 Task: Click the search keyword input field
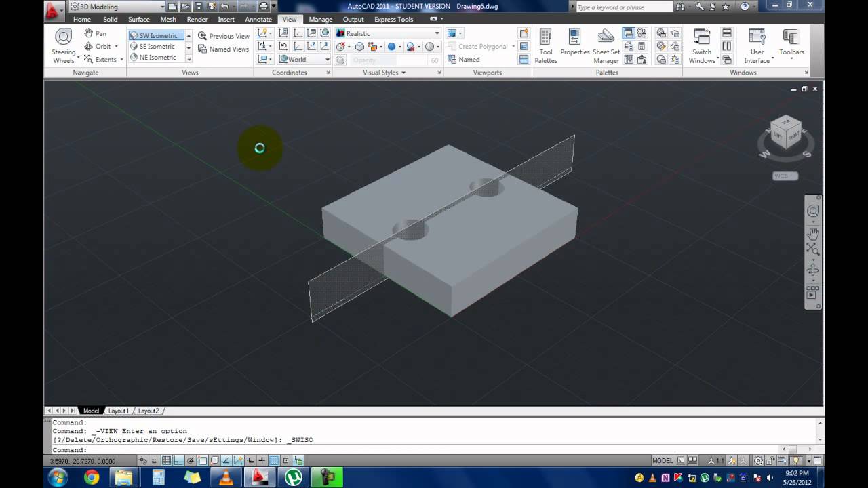[x=624, y=7]
